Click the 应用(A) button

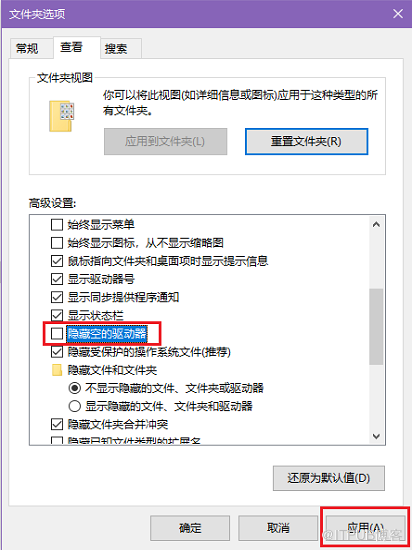(366, 528)
